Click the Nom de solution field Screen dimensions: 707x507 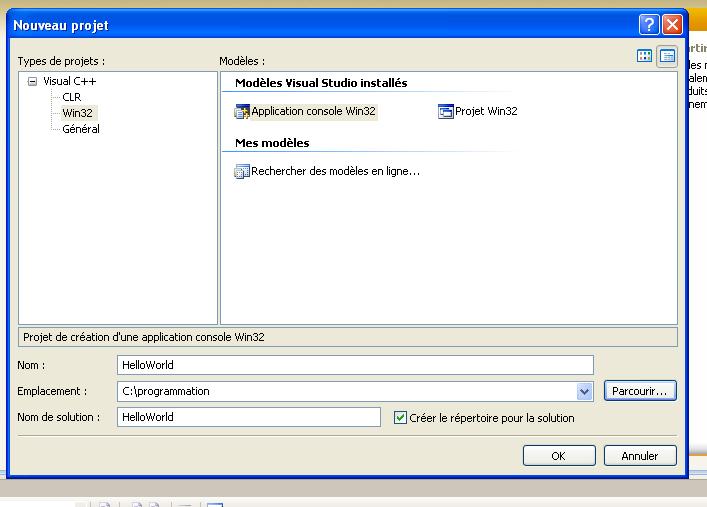click(x=248, y=417)
